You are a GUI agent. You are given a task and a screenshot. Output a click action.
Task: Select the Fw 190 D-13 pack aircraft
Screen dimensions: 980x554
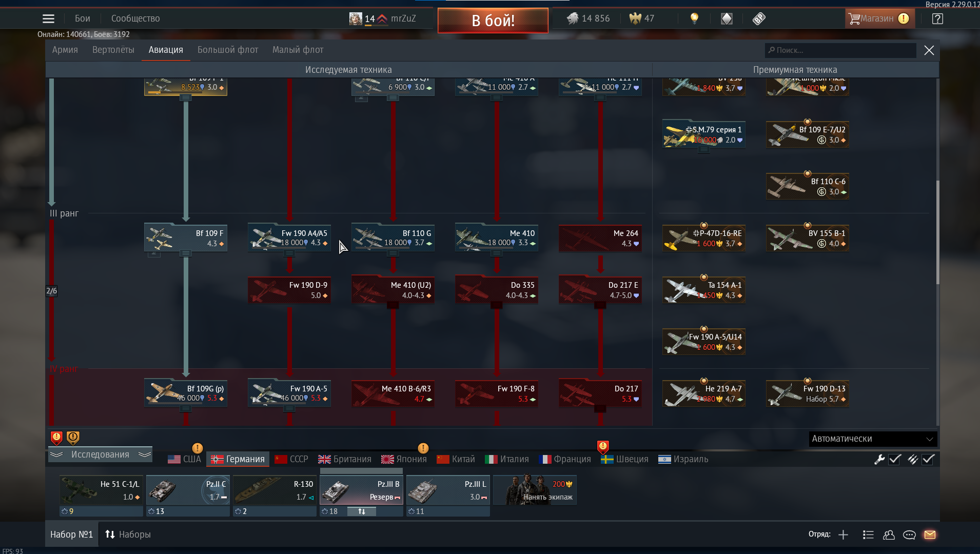click(x=808, y=393)
